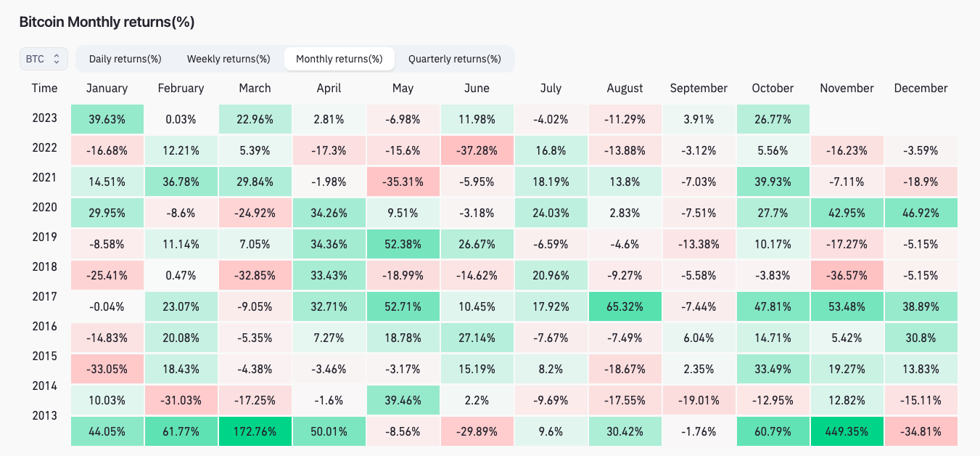The image size is (980, 456).
Task: Select the 172.76% March 2013 cell
Action: point(255,431)
